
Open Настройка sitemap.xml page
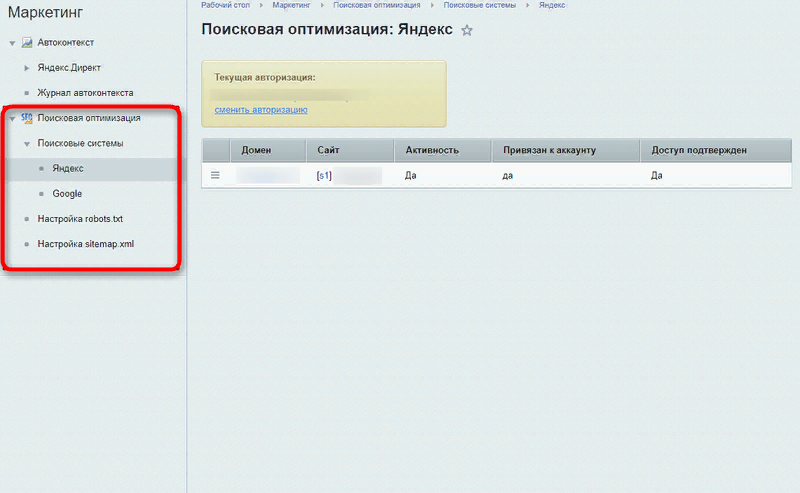tap(85, 243)
